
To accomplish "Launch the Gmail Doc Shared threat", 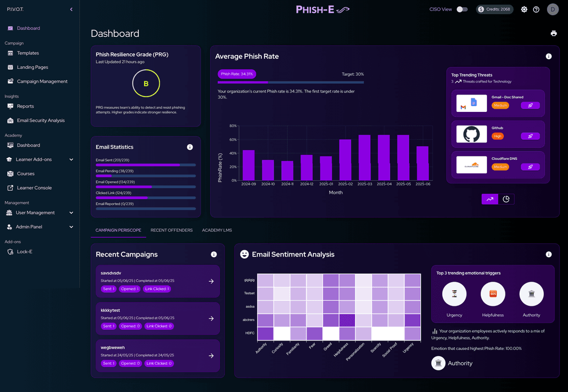I will coord(530,105).
